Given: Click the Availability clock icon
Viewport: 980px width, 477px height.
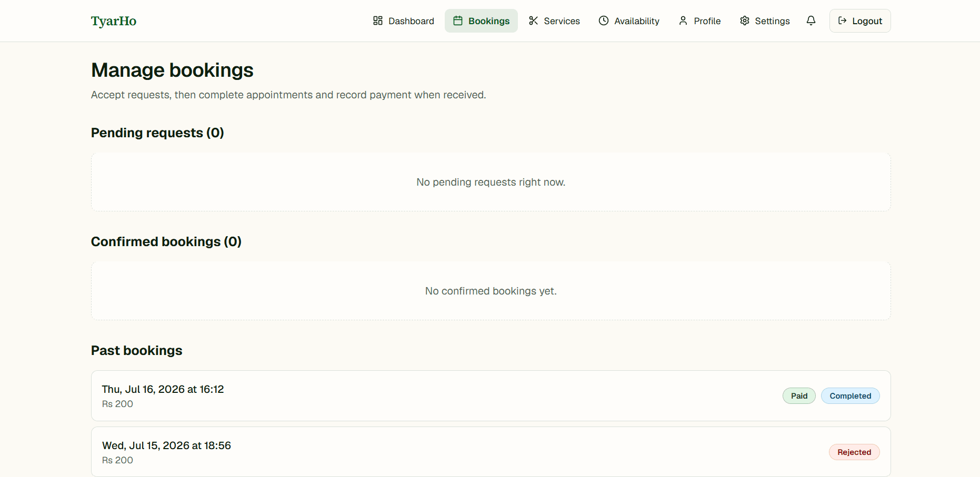Looking at the screenshot, I should click(604, 21).
